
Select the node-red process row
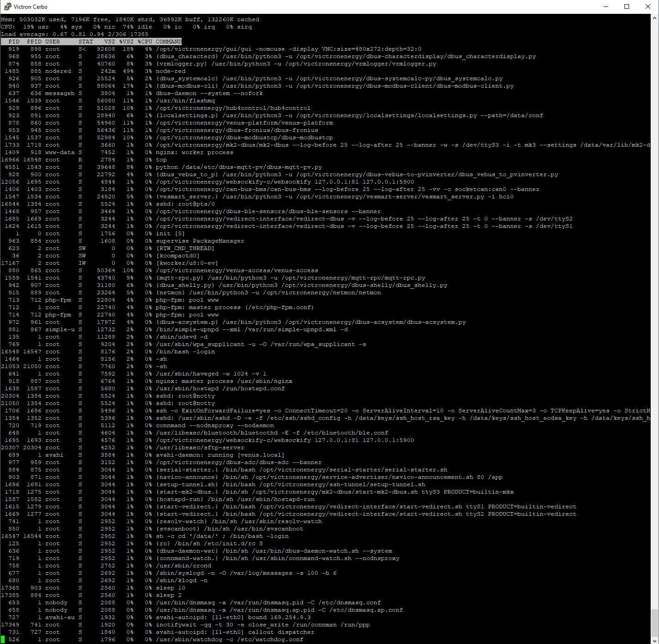pyautogui.click(x=93, y=71)
